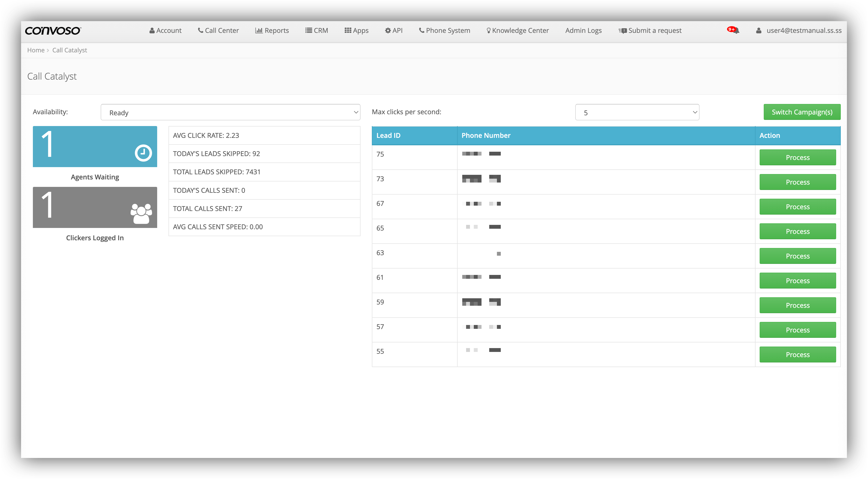This screenshot has width=868, height=479.
Task: Select AVG CALLS SENT SPEED: 0.00 row
Action: point(264,227)
